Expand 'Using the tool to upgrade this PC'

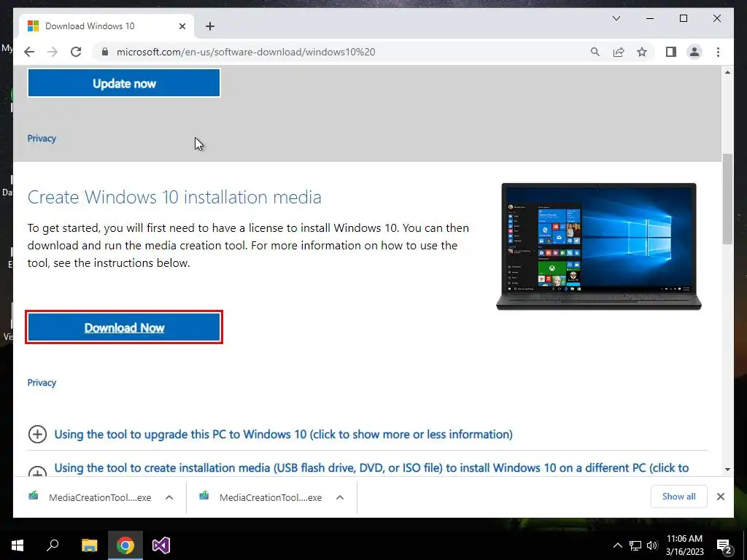(284, 435)
